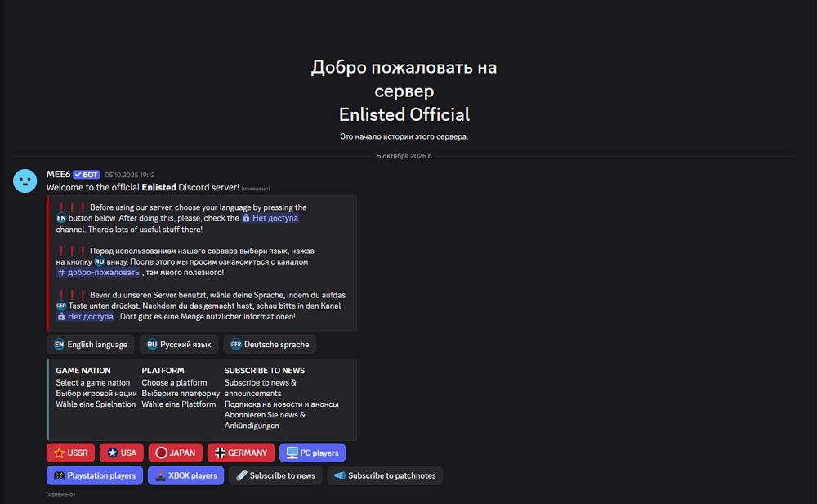
Task: Pick the JAPAN nation button
Action: 175,453
